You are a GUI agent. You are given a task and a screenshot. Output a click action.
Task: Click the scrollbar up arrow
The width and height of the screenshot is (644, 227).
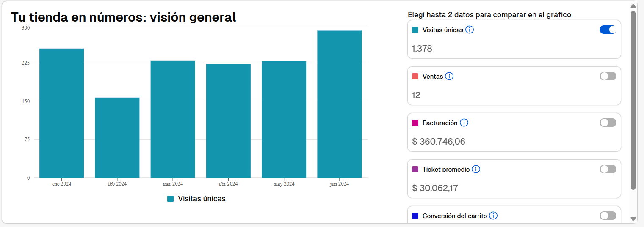(x=633, y=6)
